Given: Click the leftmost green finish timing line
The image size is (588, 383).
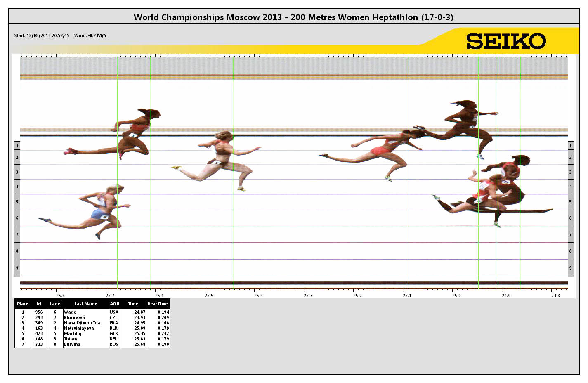Looking at the screenshot, I should 118,173.
